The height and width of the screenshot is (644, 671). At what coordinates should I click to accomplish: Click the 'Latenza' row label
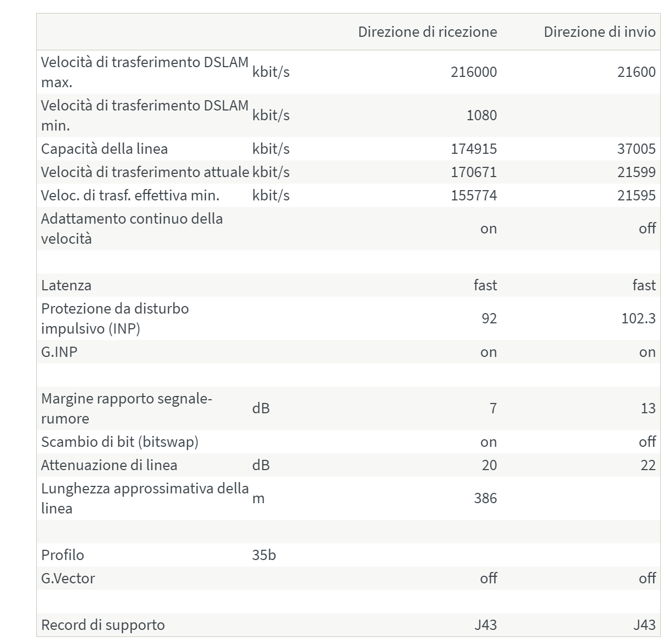pos(66,285)
